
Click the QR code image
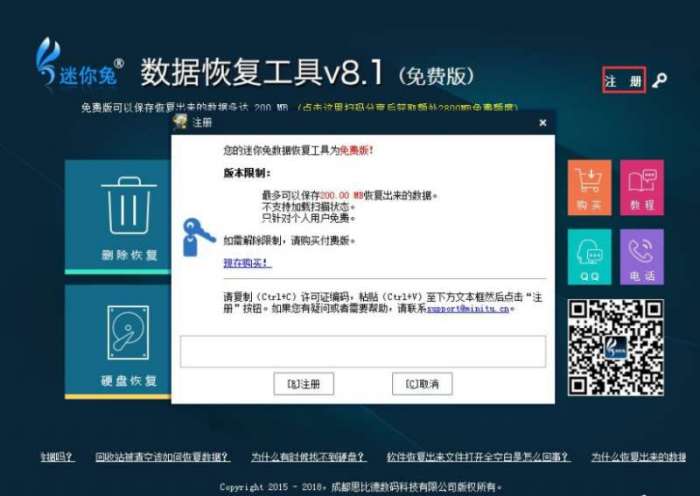click(x=616, y=347)
